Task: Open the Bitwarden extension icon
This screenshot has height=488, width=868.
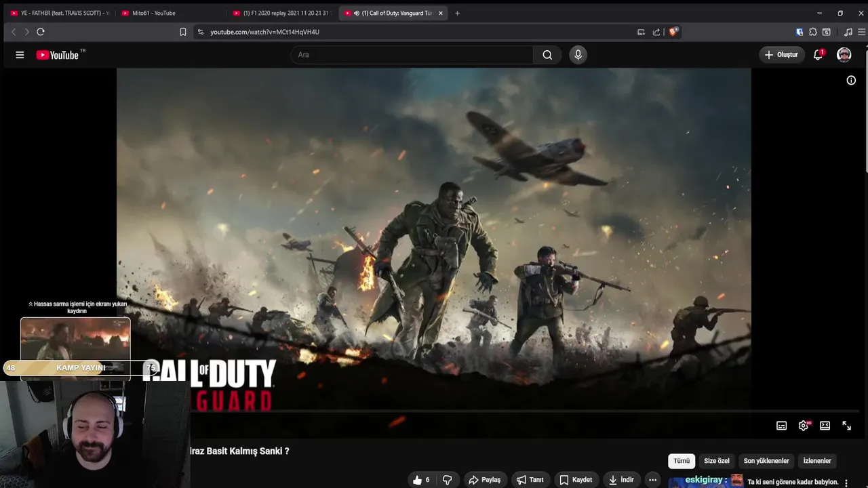Action: click(x=800, y=32)
